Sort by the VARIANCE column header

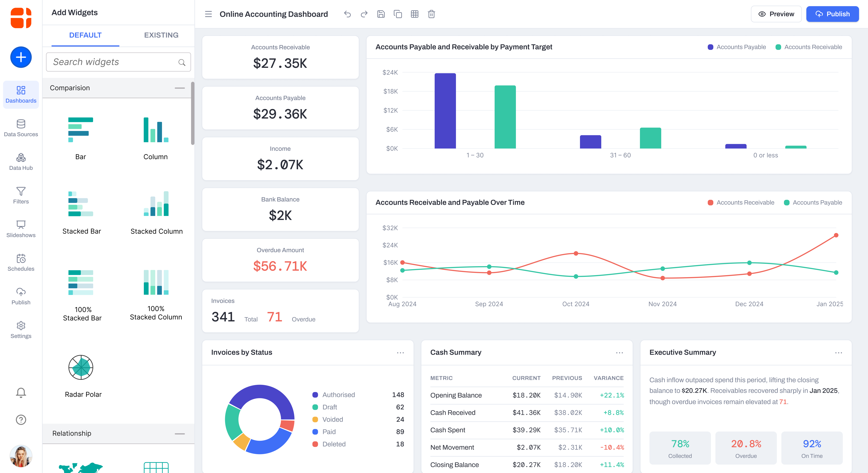609,378
